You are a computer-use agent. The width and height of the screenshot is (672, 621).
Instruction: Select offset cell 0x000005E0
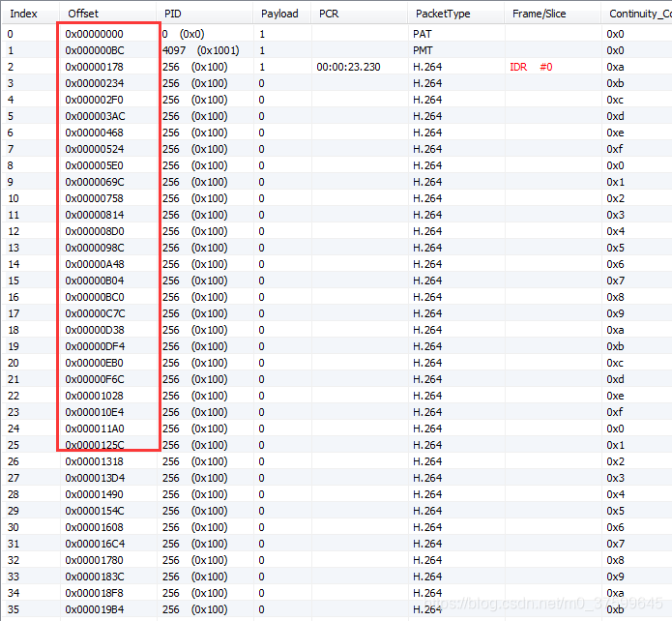point(95,165)
